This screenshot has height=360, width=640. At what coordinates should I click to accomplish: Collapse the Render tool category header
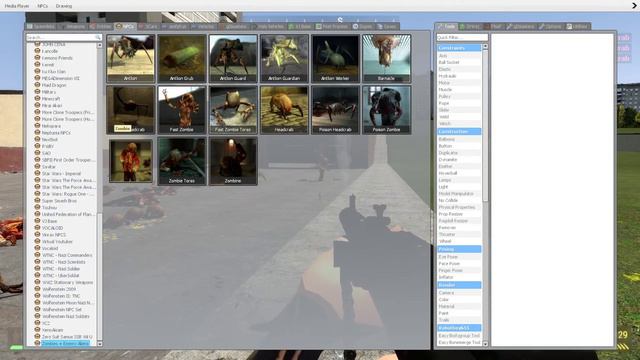click(459, 285)
